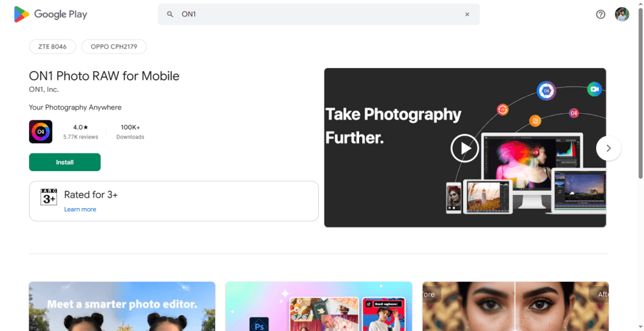Click the search magnifier icon

[170, 14]
